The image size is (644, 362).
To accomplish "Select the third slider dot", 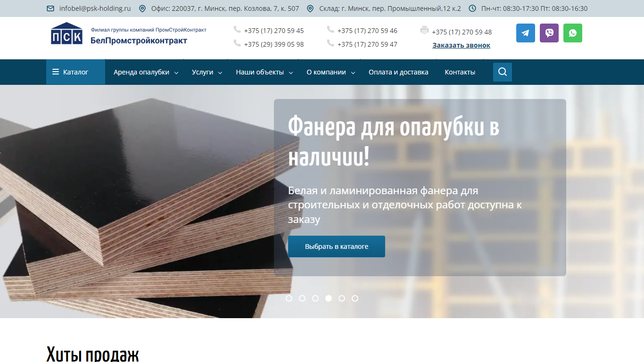I will tap(315, 298).
